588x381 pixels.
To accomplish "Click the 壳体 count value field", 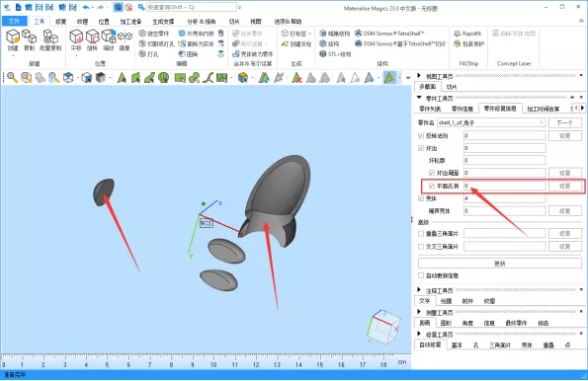I will 504,198.
